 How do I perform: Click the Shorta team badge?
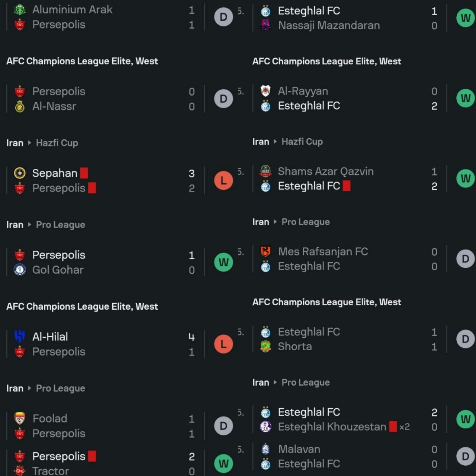[266, 346]
